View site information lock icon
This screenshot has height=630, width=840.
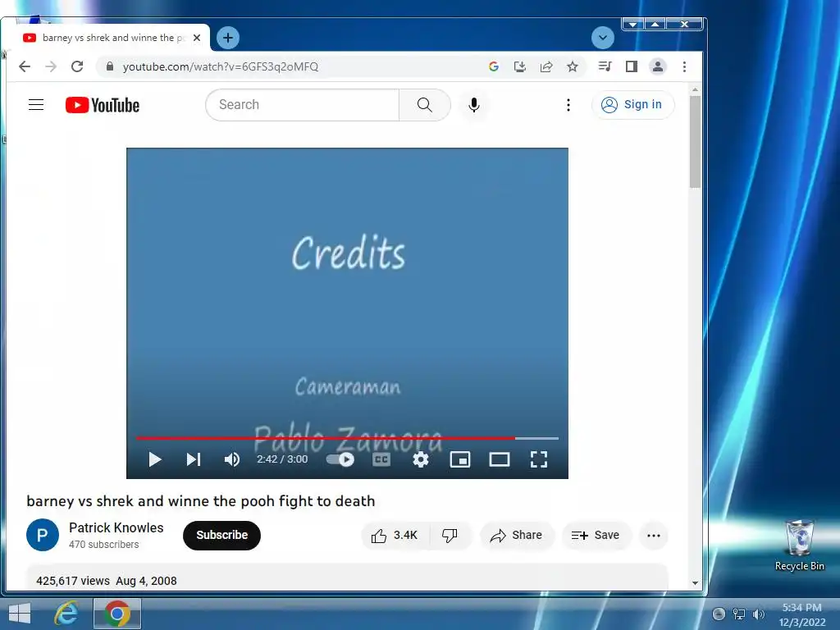coord(110,66)
